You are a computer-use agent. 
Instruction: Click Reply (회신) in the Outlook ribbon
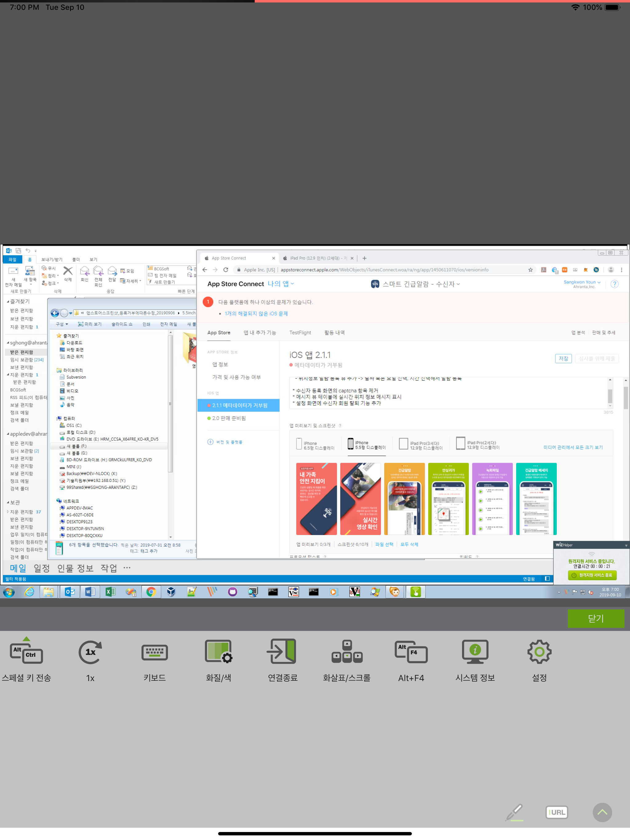[x=84, y=274]
